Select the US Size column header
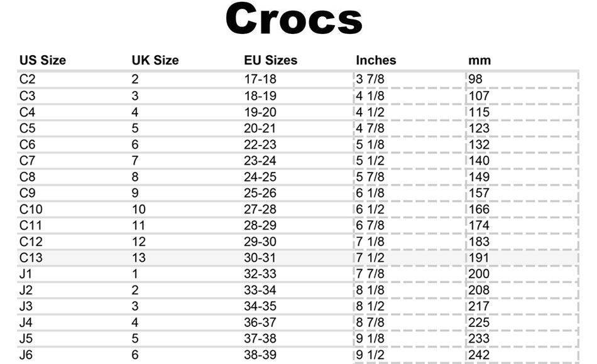The width and height of the screenshot is (597, 364). 43,60
